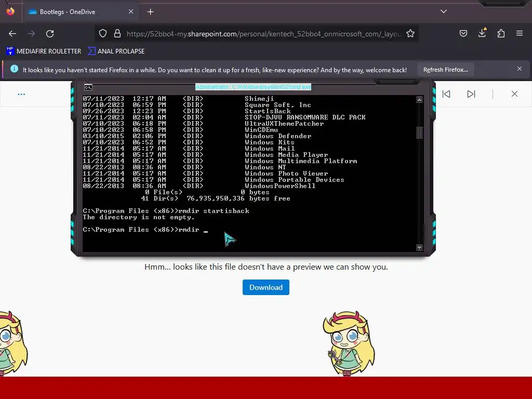This screenshot has height=399, width=532.
Task: Click the WinCDEmu directory entry
Action: pos(261,130)
